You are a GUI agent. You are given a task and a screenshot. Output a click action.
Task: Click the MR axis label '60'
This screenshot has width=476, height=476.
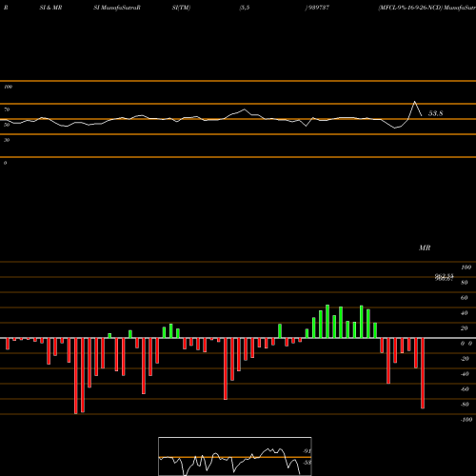point(464,298)
